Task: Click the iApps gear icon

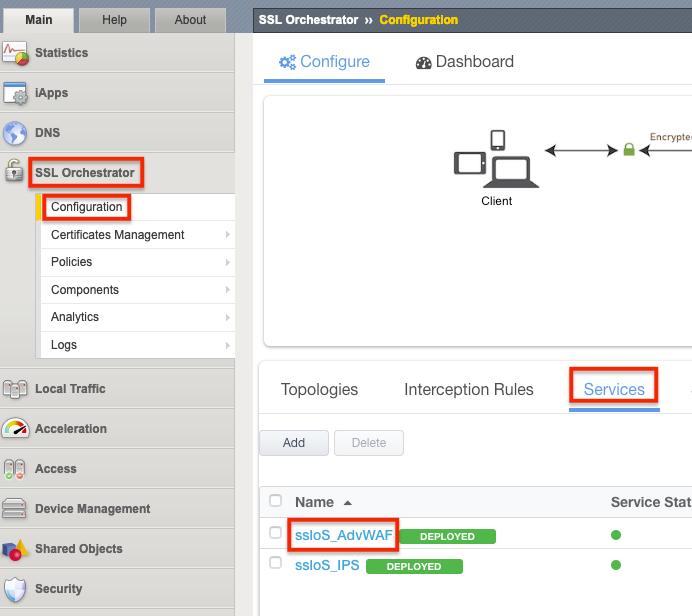Action: (x=15, y=93)
